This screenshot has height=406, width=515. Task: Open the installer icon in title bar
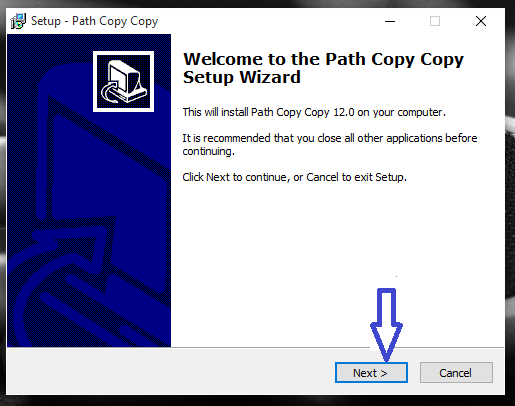click(x=18, y=21)
